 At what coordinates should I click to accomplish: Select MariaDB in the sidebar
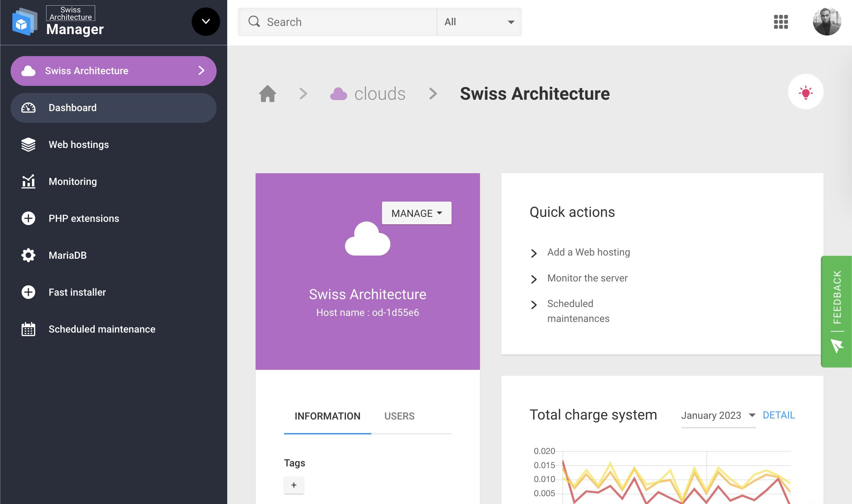[x=67, y=255]
